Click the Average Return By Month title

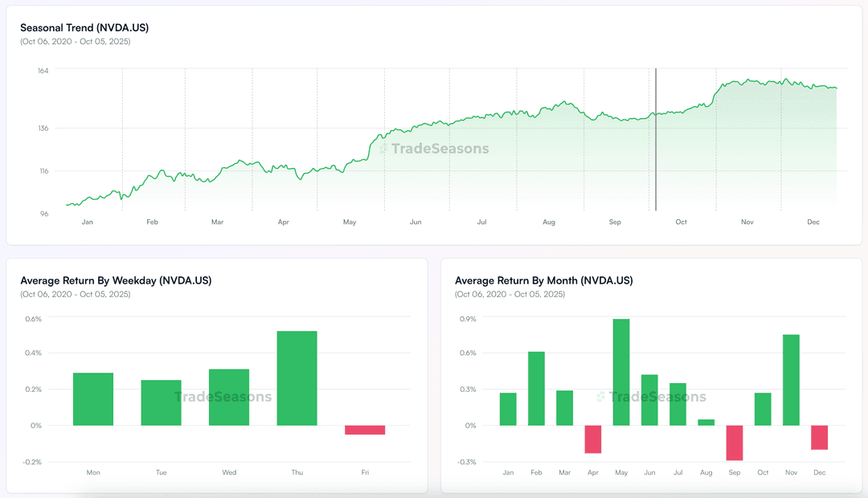544,280
